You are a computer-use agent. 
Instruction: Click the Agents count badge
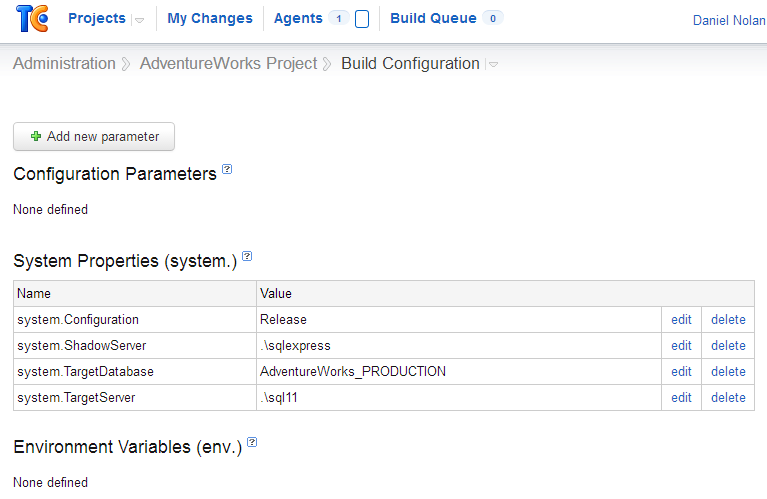(x=338, y=19)
